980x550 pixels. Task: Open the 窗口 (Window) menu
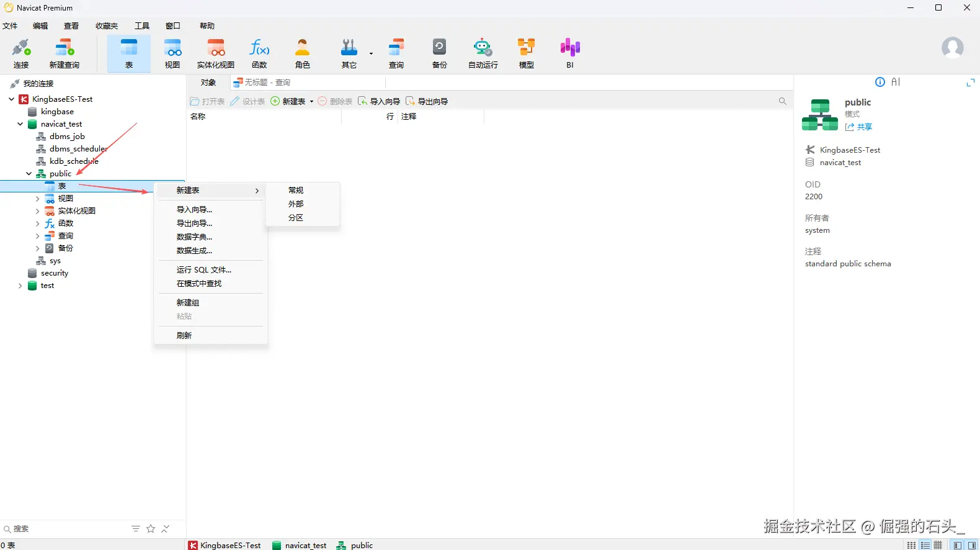(x=173, y=26)
